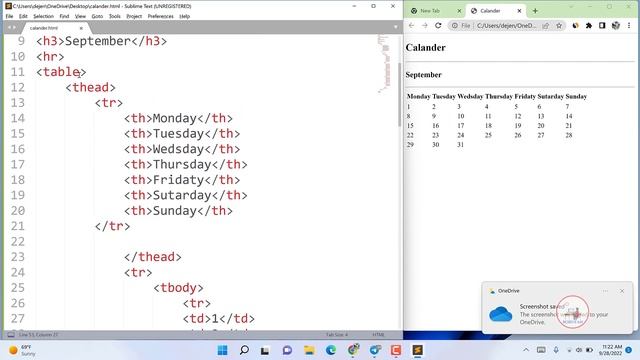Go forward in the browser
This screenshot has width=640, height=360.
tap(424, 25)
